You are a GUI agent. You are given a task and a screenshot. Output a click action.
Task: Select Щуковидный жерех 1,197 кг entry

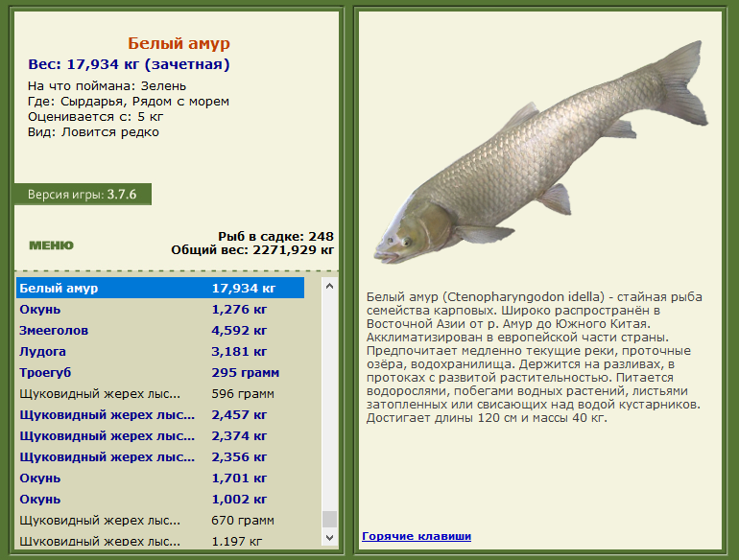click(x=160, y=541)
